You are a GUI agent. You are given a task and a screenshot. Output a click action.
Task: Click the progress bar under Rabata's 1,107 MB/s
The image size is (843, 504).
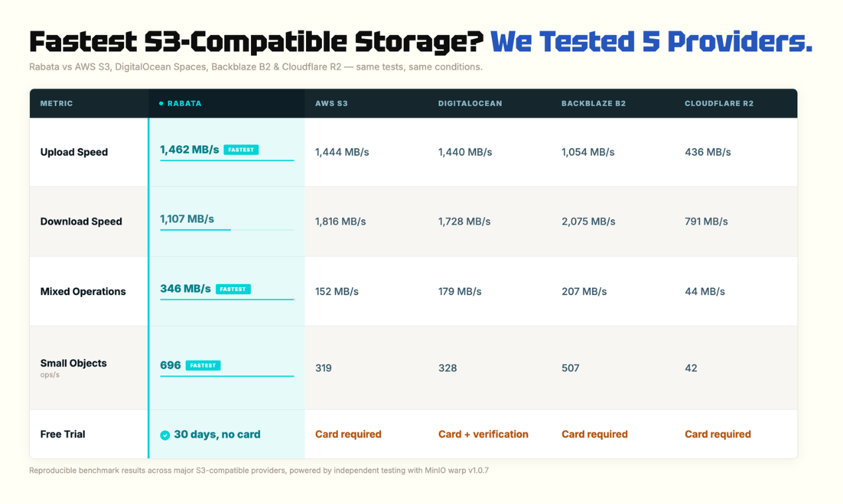coord(226,229)
